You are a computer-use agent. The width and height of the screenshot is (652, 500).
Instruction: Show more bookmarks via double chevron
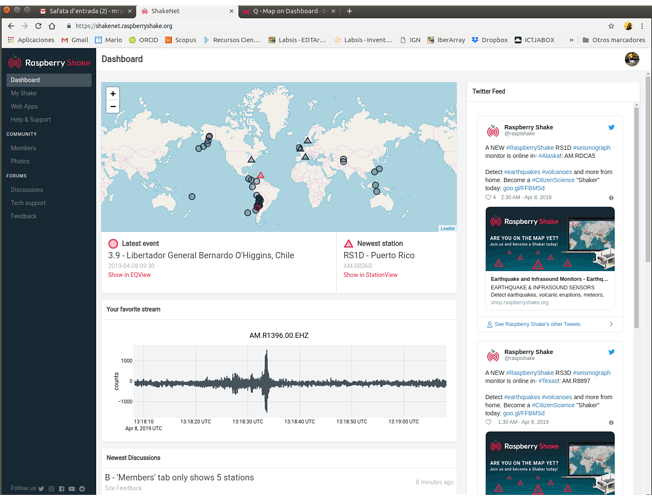pyautogui.click(x=571, y=40)
